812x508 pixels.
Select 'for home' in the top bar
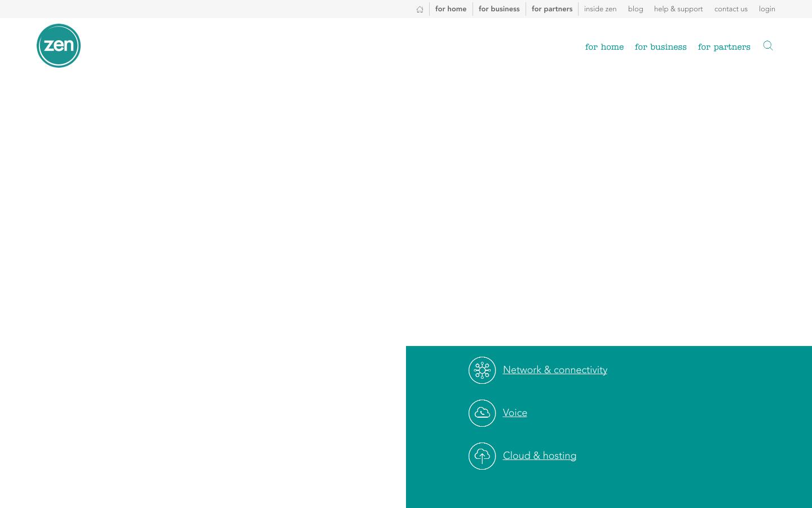coord(451,8)
